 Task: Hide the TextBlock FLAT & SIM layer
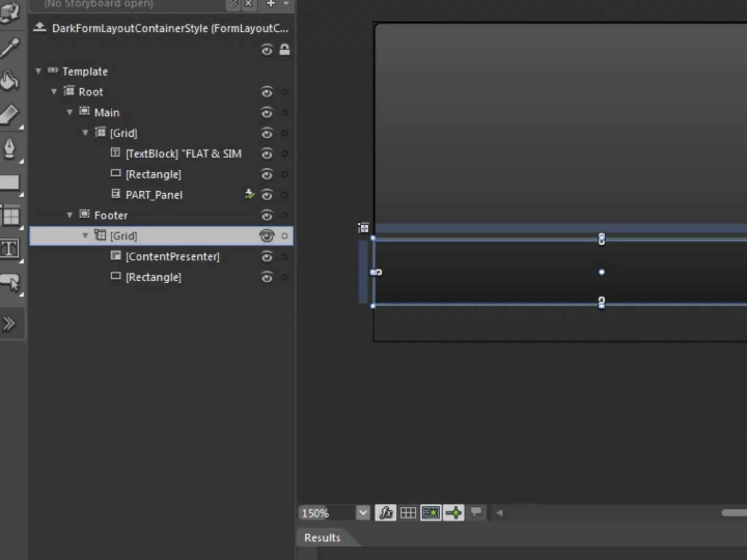(x=267, y=154)
